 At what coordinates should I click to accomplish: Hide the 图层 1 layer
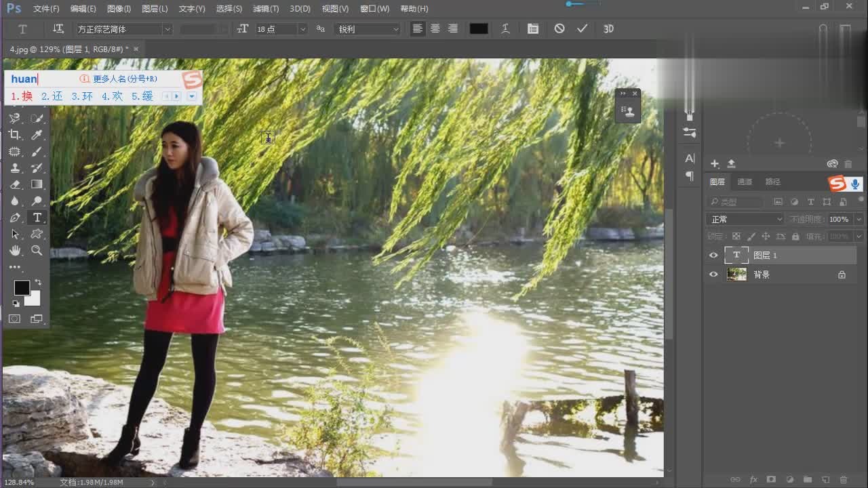coord(713,256)
